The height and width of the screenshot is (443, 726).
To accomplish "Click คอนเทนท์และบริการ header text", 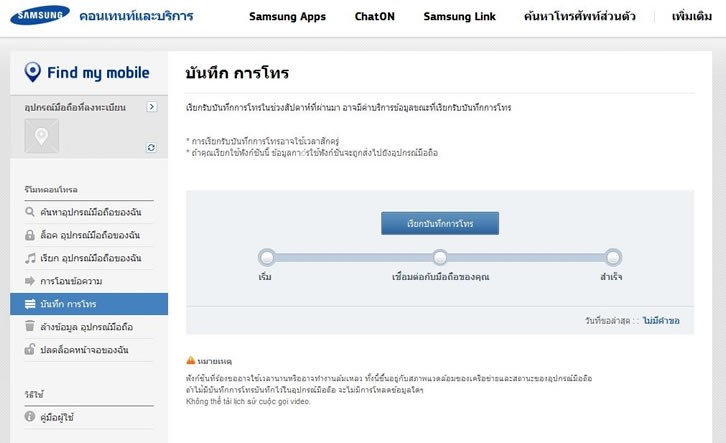I will tap(136, 16).
